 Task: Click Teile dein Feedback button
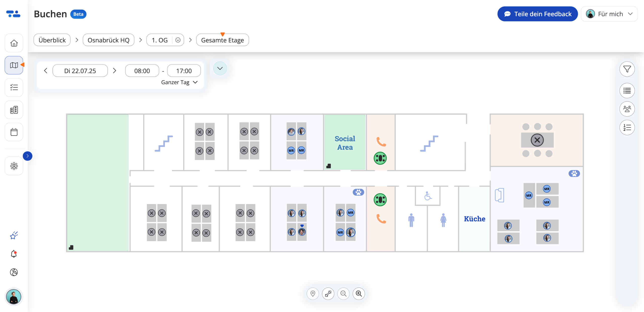(537, 14)
